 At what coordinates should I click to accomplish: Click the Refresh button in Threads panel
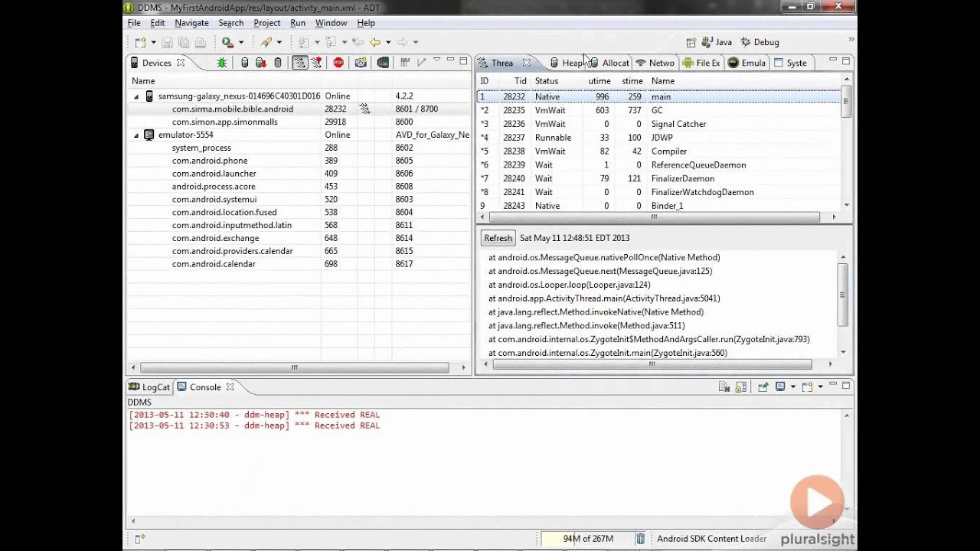(x=498, y=238)
